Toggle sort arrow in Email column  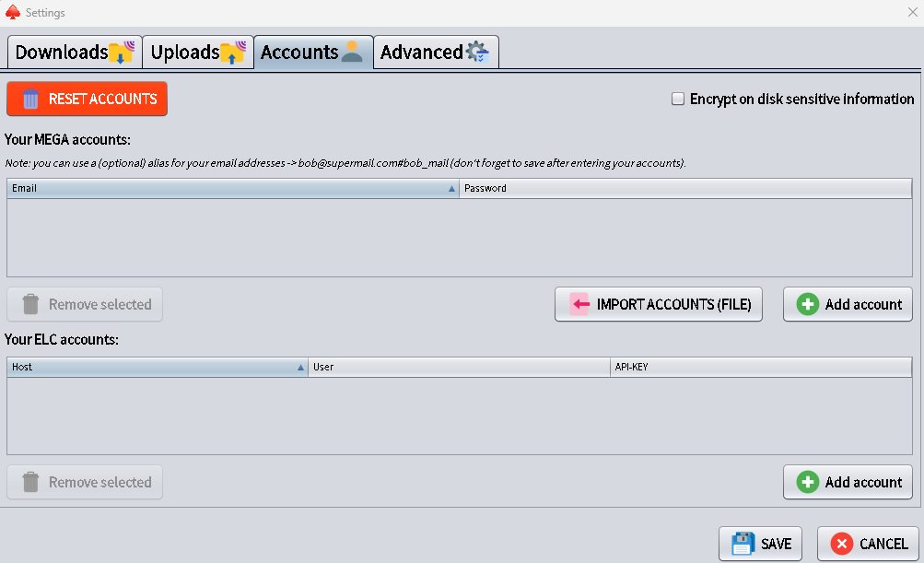451,188
